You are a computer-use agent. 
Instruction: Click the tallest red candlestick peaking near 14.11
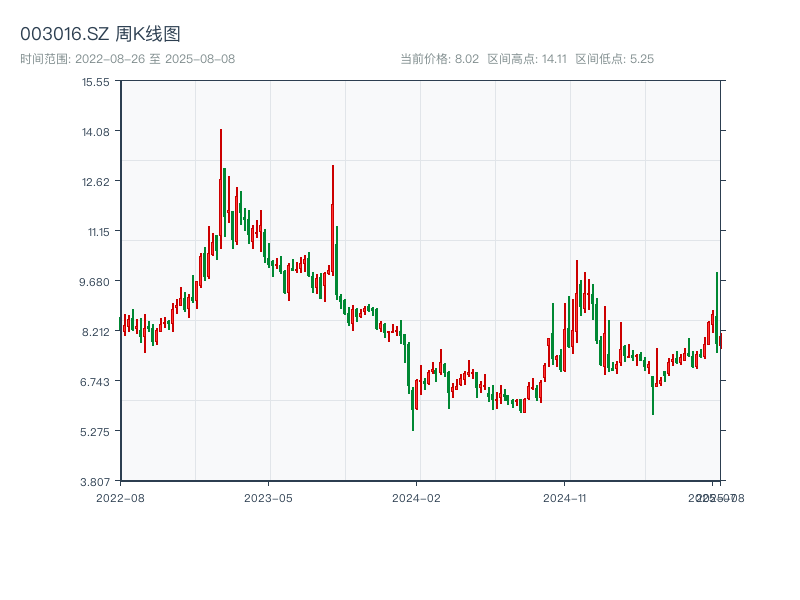click(x=221, y=189)
